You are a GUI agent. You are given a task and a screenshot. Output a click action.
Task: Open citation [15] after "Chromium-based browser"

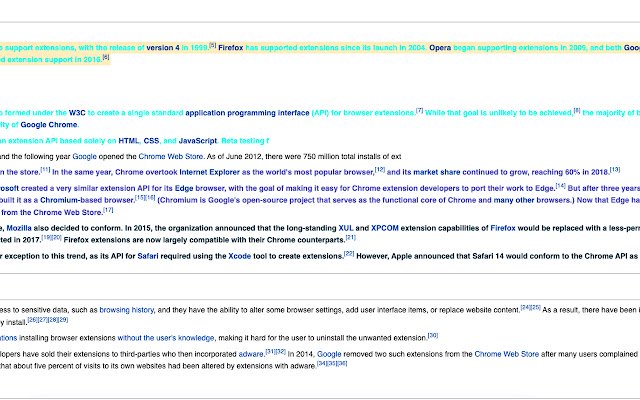pyautogui.click(x=140, y=198)
